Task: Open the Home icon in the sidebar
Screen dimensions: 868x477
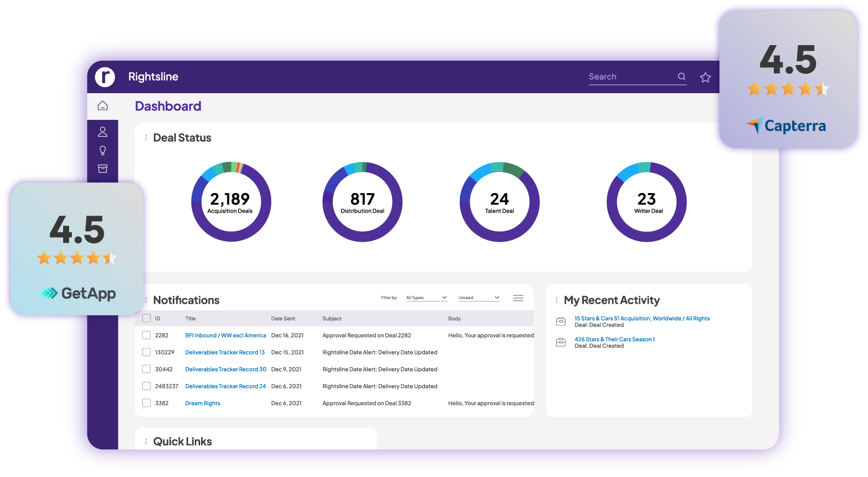Action: [102, 105]
